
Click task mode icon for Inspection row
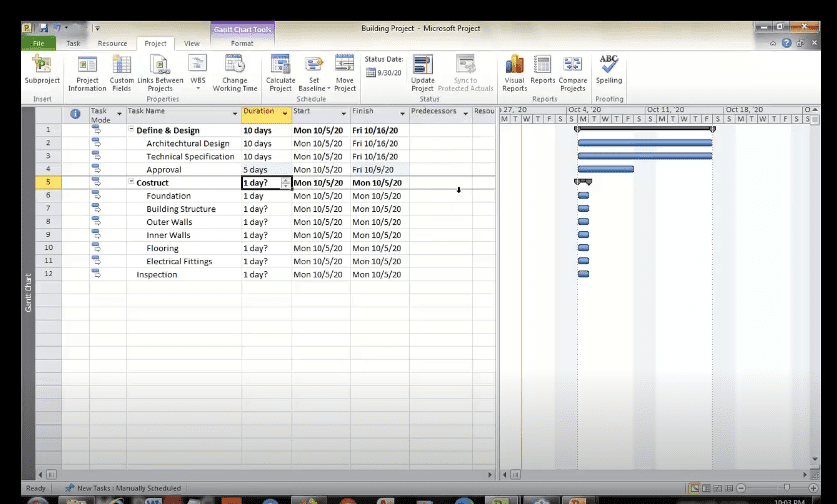[96, 273]
